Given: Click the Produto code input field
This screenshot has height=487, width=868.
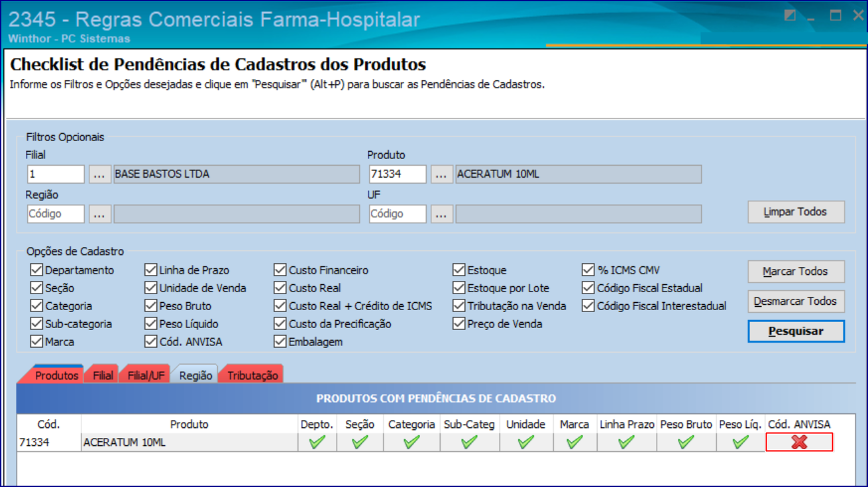Looking at the screenshot, I should coord(398,174).
